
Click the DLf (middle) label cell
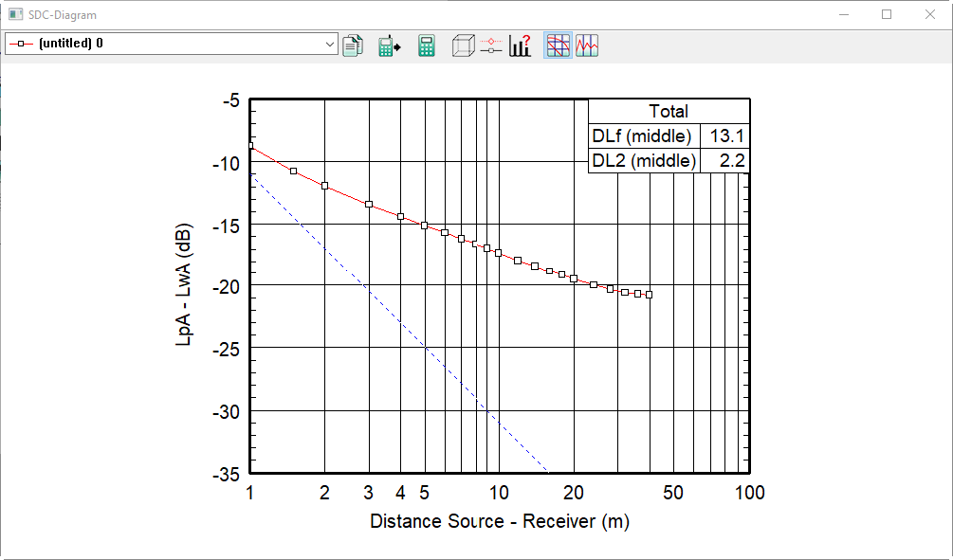[644, 136]
